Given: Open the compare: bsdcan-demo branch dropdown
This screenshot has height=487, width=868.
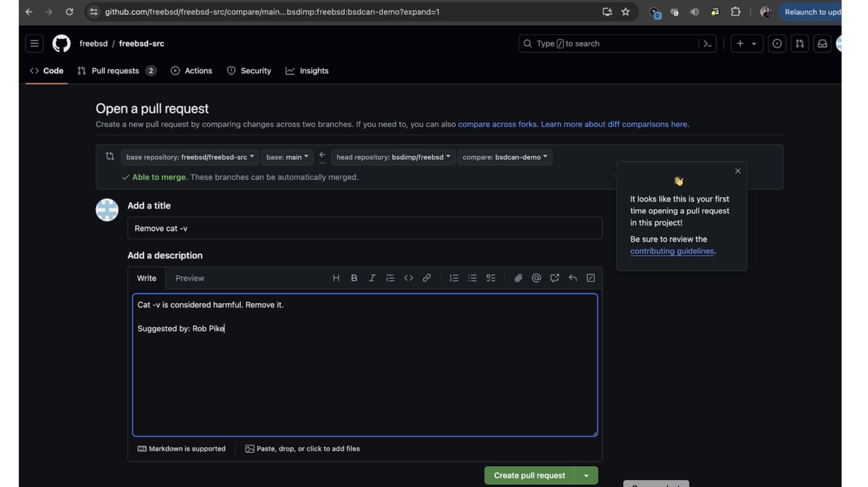Looking at the screenshot, I should (505, 157).
